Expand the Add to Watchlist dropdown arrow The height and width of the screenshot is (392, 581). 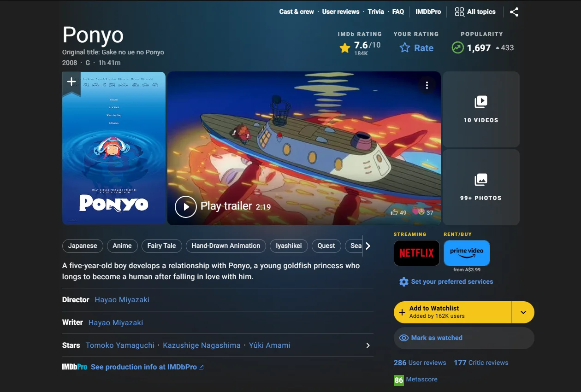pos(523,312)
